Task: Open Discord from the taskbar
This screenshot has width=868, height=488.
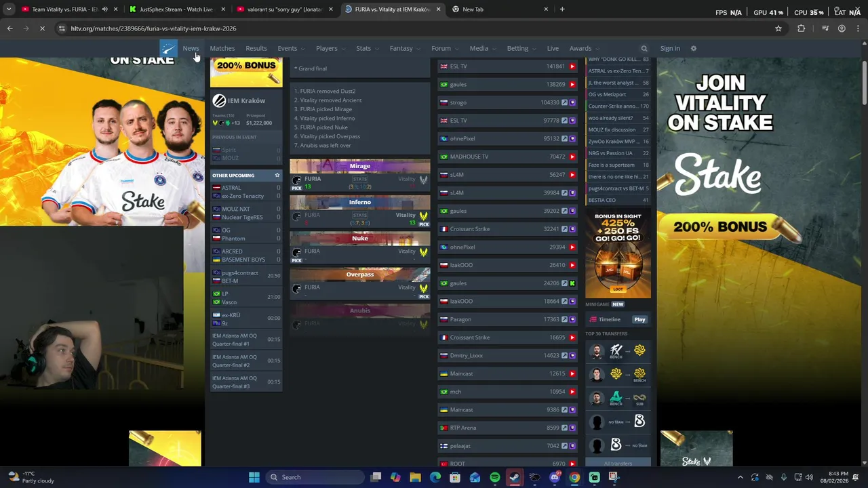Action: (555, 477)
